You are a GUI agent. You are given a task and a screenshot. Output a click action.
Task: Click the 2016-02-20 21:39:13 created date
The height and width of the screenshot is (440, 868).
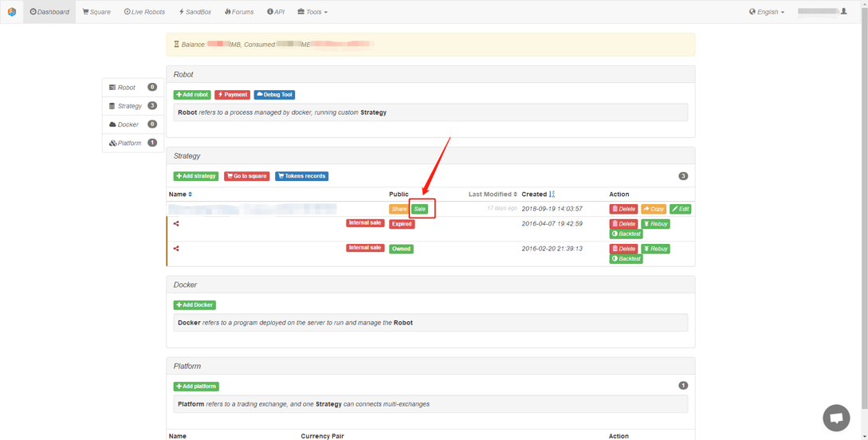pos(552,249)
